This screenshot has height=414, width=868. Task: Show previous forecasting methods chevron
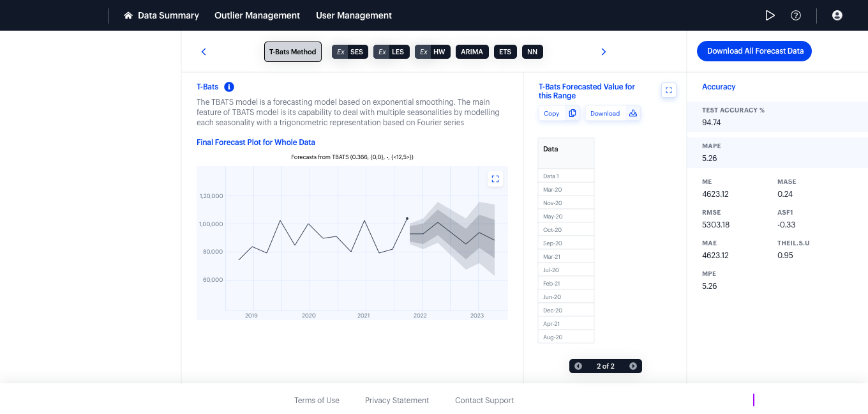[x=204, y=52]
